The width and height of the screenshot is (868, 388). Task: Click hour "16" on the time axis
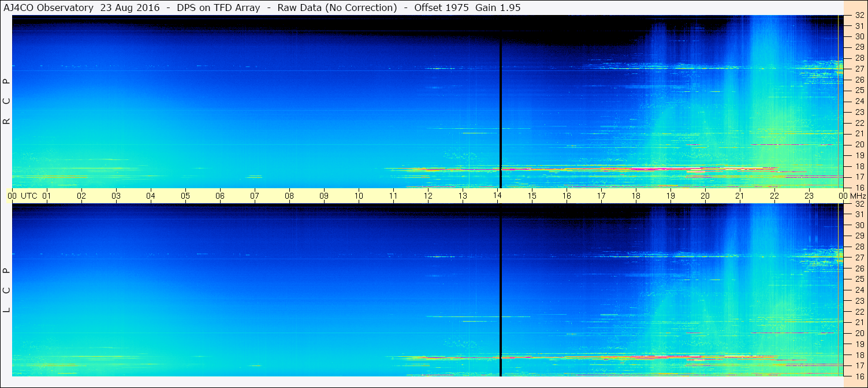[567, 196]
